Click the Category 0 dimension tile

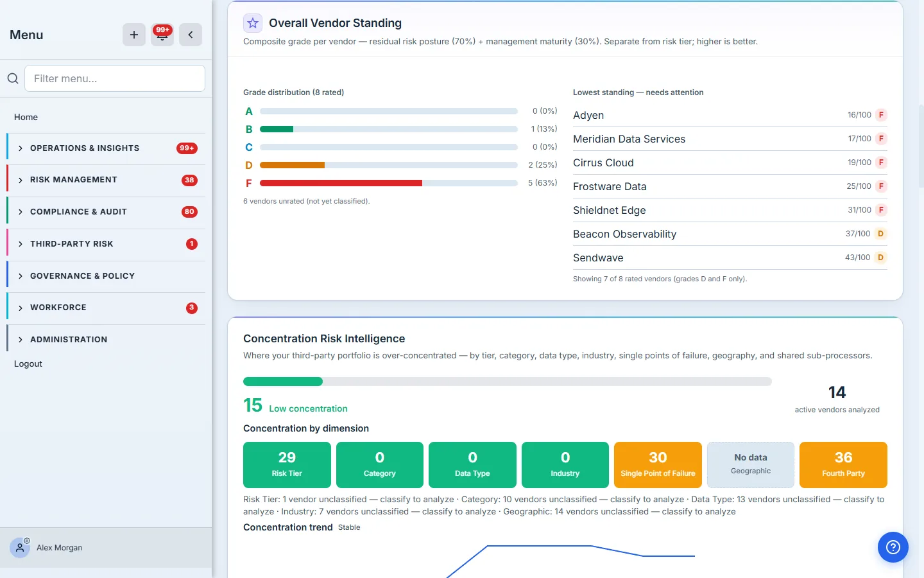380,465
